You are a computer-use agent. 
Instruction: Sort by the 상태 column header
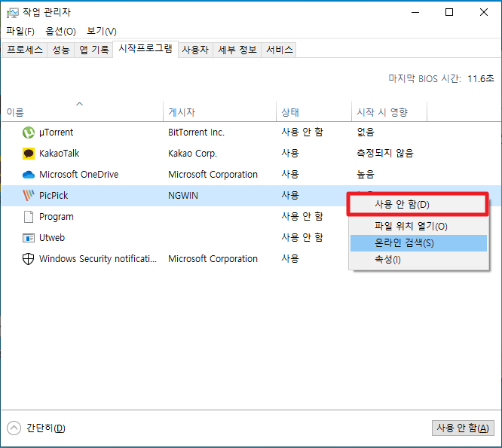tap(314, 112)
